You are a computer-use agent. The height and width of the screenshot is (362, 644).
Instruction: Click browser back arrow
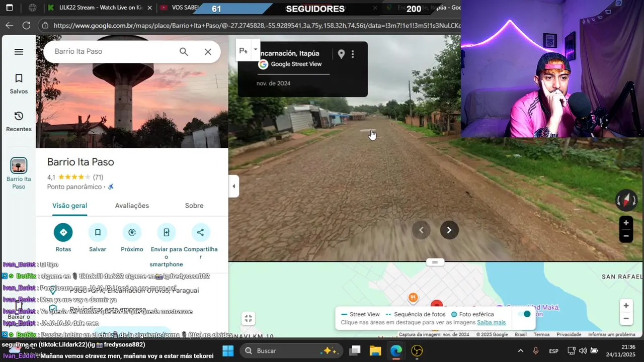pos(10,25)
